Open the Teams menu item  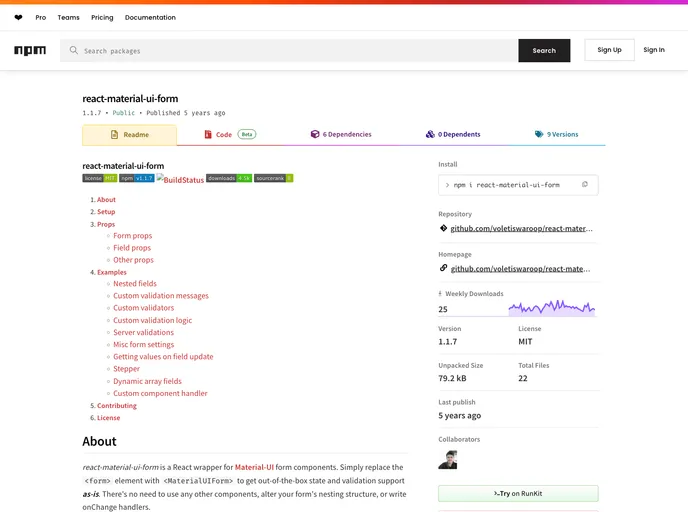(68, 18)
